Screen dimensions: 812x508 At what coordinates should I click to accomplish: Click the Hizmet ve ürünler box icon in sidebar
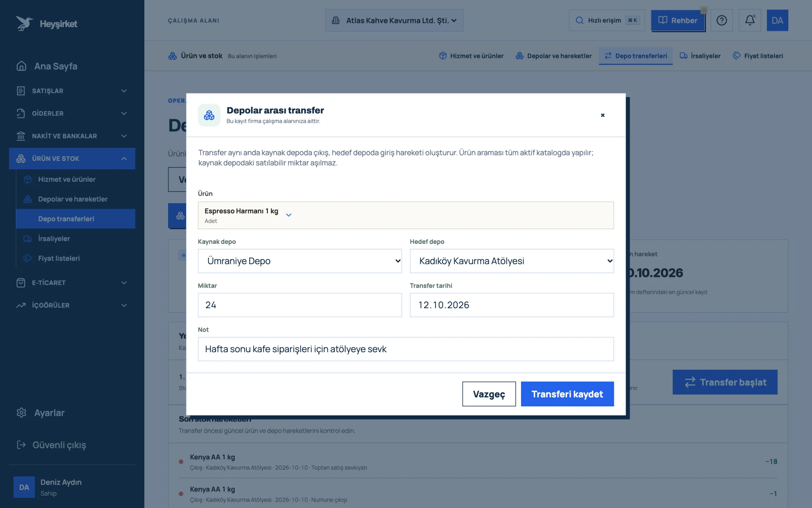pyautogui.click(x=27, y=179)
